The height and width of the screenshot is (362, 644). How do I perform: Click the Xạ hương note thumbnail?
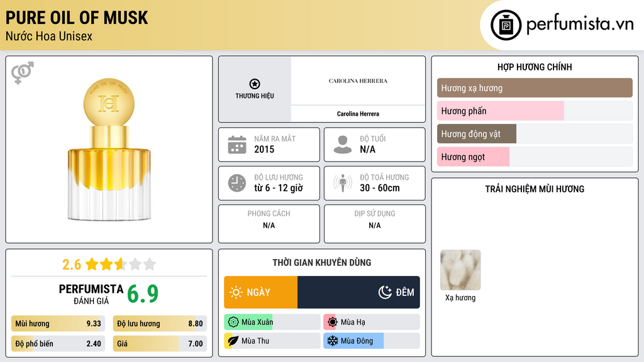[x=460, y=270]
